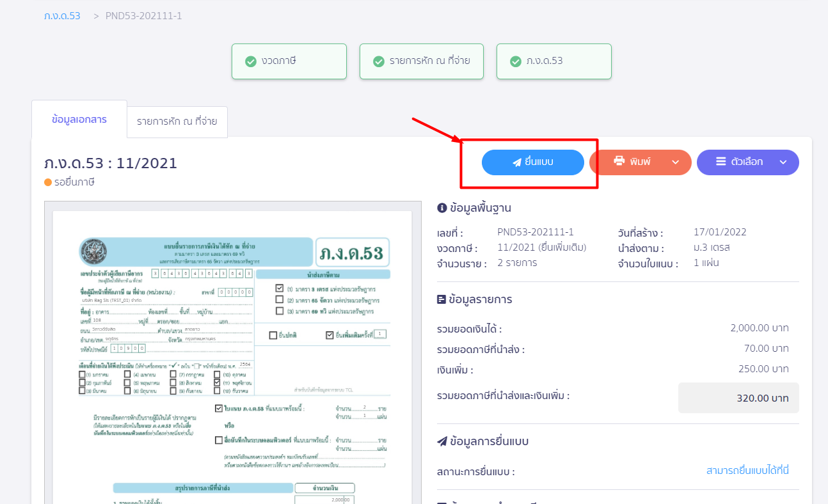Click green check icon beside งวดภาษี step

[x=251, y=61]
